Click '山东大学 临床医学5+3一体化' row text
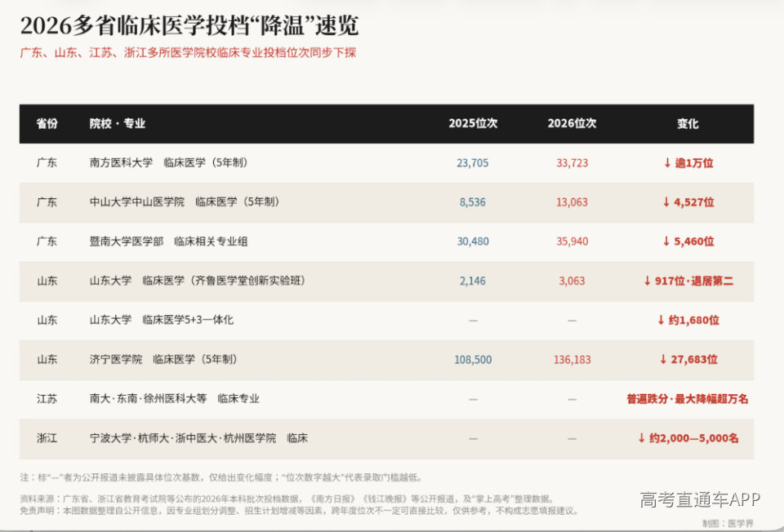This screenshot has height=532, width=784. click(162, 320)
